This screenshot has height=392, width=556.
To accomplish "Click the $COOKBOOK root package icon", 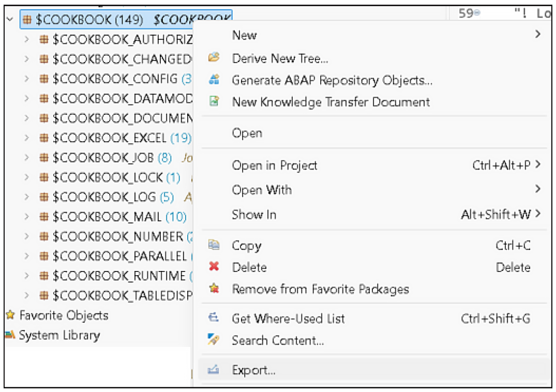I will pos(27,20).
